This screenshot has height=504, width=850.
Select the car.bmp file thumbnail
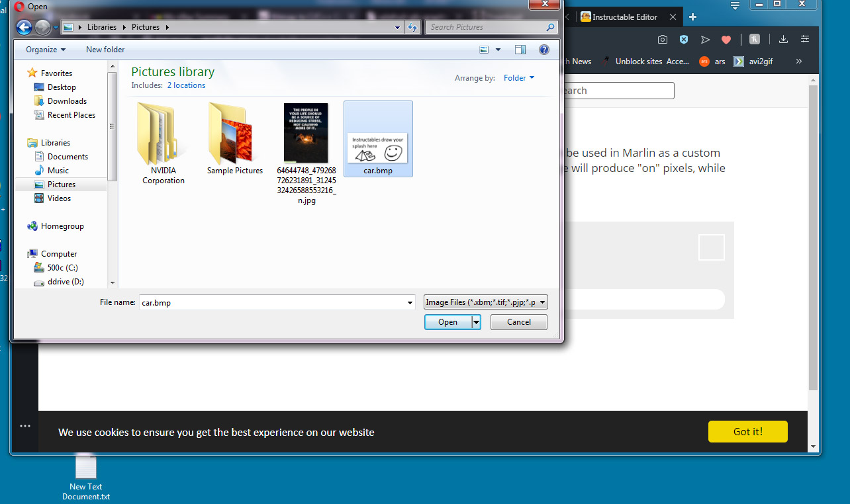(x=378, y=139)
